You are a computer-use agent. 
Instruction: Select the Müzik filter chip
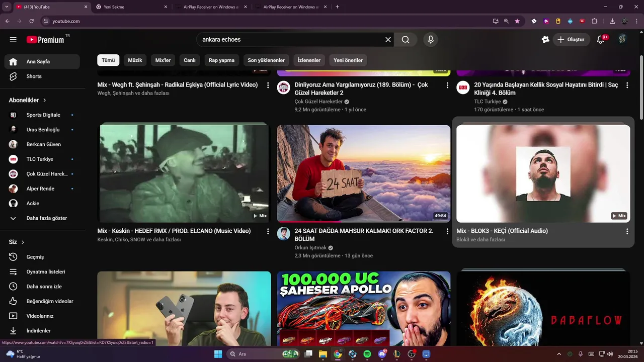(135, 60)
